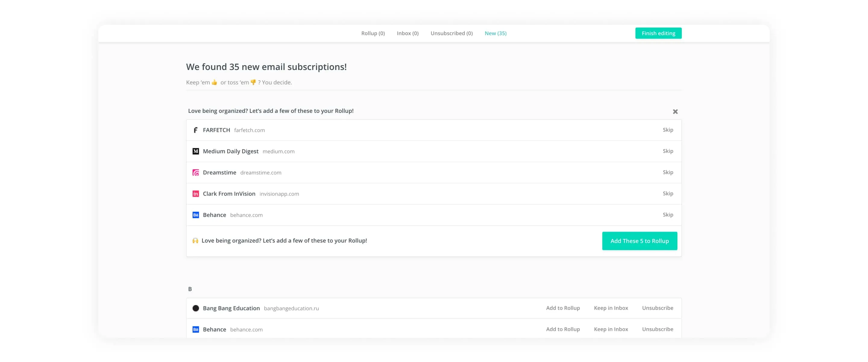The image size is (868, 362).
Task: Dismiss the Rollup suggestion with the X icon
Action: pyautogui.click(x=675, y=112)
